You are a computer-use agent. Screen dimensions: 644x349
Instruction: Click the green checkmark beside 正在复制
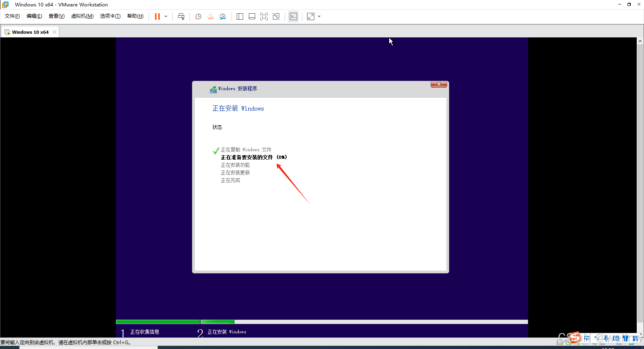(x=216, y=151)
